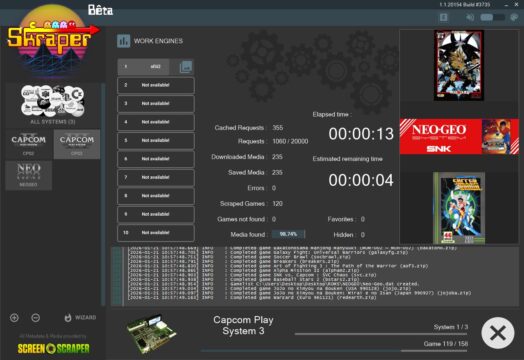Select the All Systems (3) tile
The height and width of the screenshot is (360, 524).
[x=53, y=104]
